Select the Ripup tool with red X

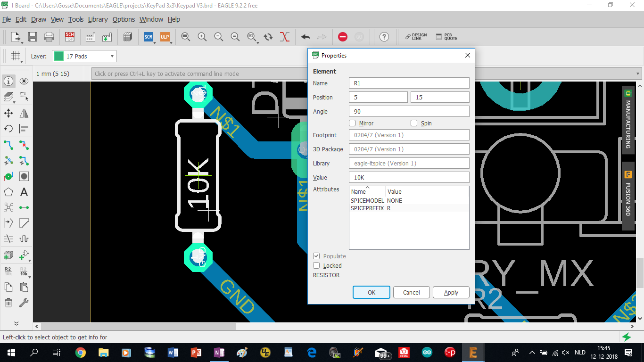24,145
